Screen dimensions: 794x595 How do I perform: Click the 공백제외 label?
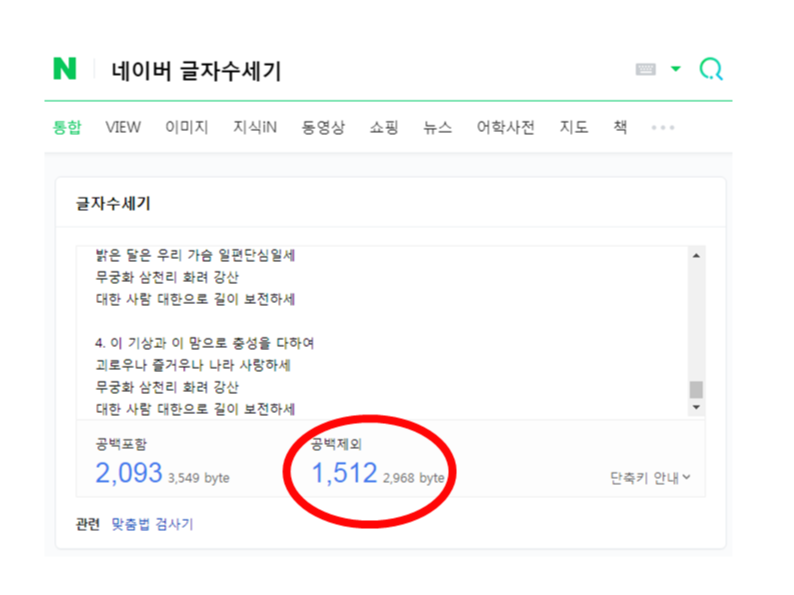tap(336, 444)
